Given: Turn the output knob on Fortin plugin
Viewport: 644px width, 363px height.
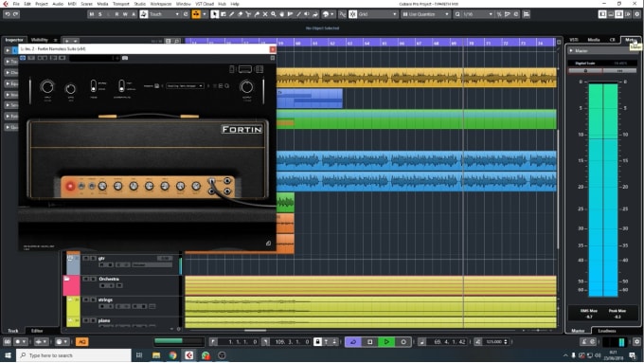Looking at the screenshot, I should 247,87.
